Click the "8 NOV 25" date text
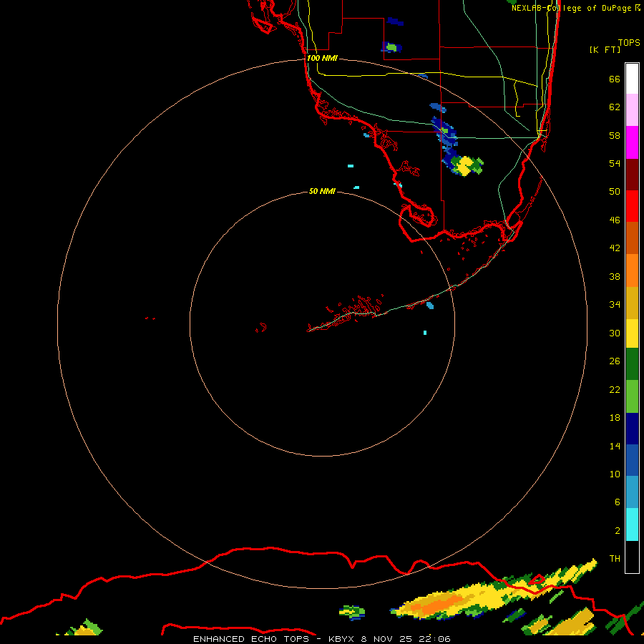This screenshot has width=644, height=644. point(386,639)
